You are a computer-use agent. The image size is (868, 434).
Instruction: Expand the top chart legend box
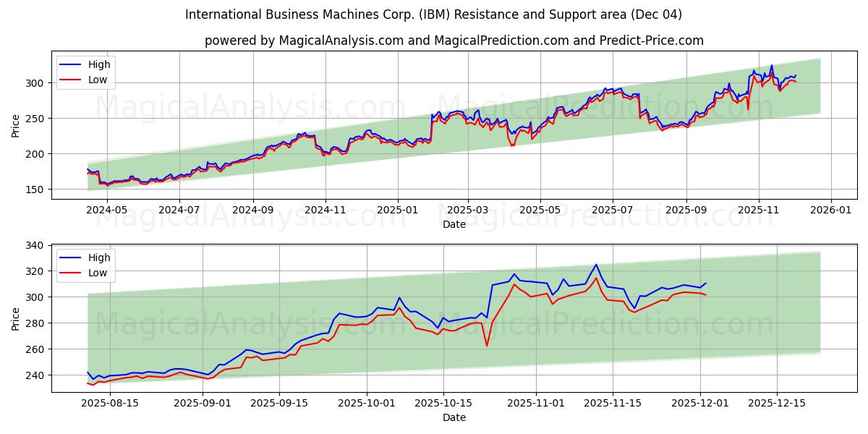tap(87, 71)
